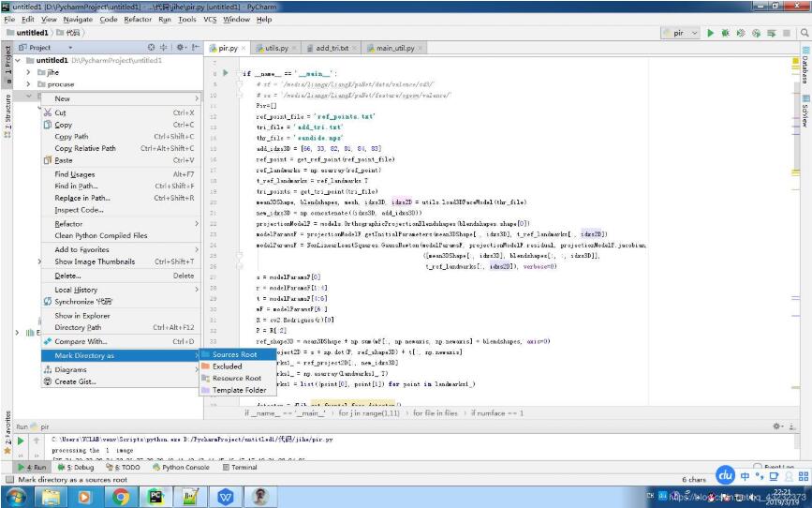Open search everywhere magnifier icon
The width and height of the screenshot is (812, 508).
(805, 33)
